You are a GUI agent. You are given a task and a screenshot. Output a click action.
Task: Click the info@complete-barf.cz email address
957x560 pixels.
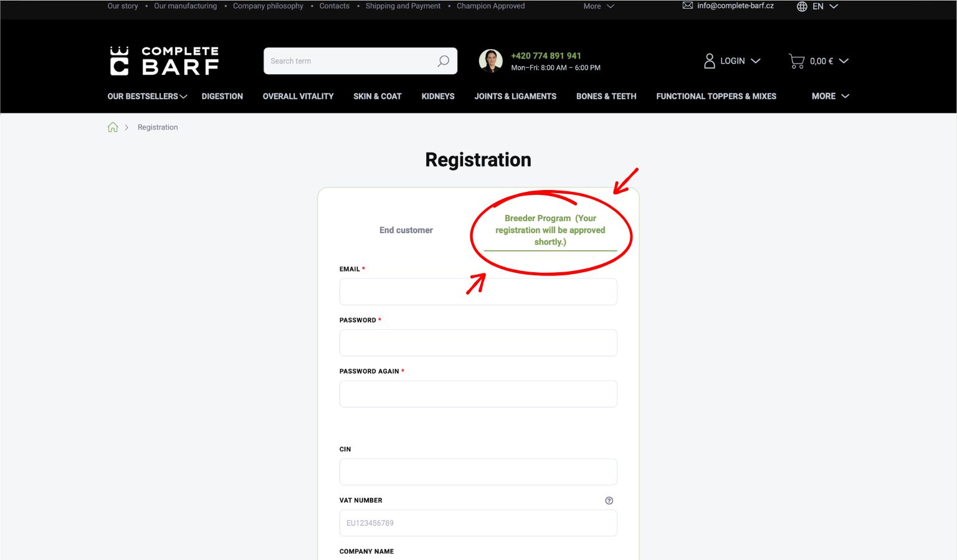[x=735, y=6]
